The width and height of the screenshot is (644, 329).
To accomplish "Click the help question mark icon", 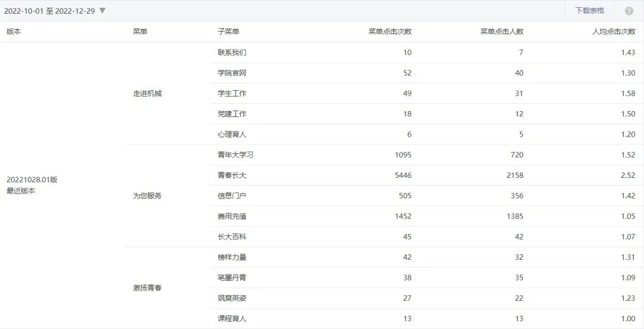I will click(629, 11).
